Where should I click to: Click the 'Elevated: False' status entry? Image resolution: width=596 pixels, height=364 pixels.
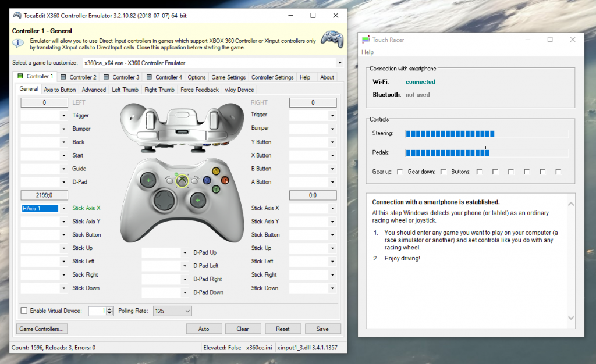tap(222, 347)
